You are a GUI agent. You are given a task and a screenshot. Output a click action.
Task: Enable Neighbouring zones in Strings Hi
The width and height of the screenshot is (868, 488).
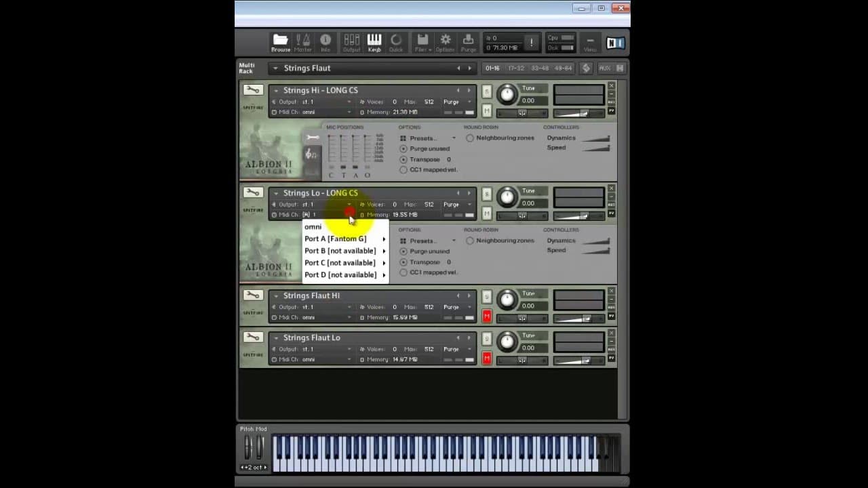point(470,138)
